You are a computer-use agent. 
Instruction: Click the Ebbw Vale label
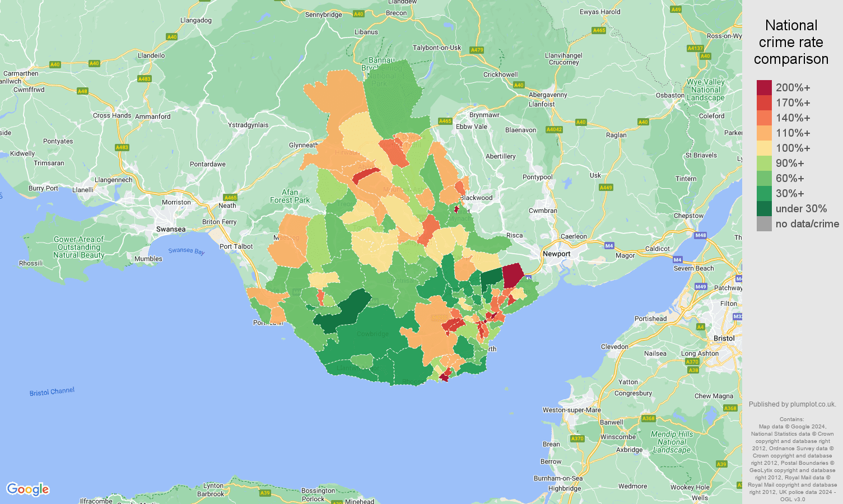pos(472,127)
